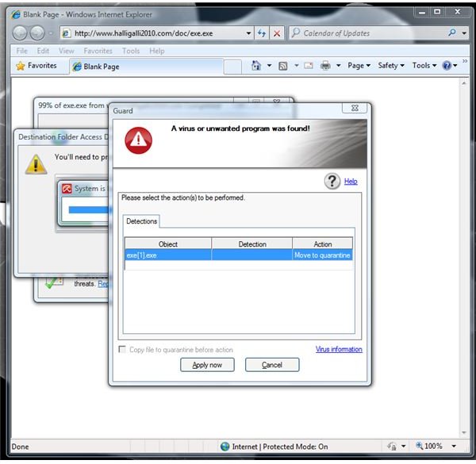Click the browser Forward arrow button
476x464 pixels.
(37, 33)
